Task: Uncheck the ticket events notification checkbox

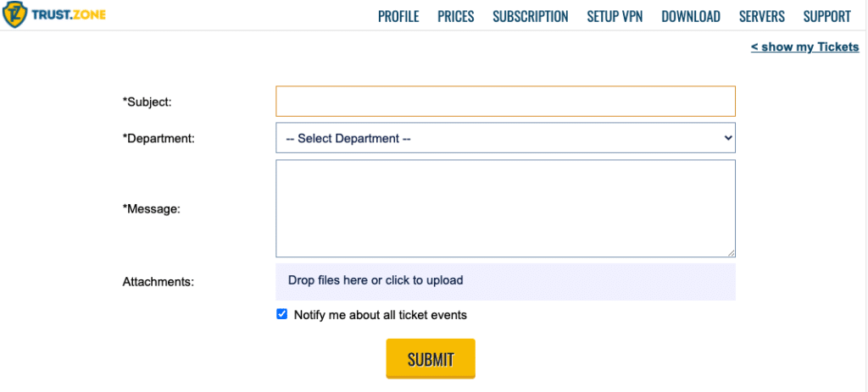Action: 282,314
